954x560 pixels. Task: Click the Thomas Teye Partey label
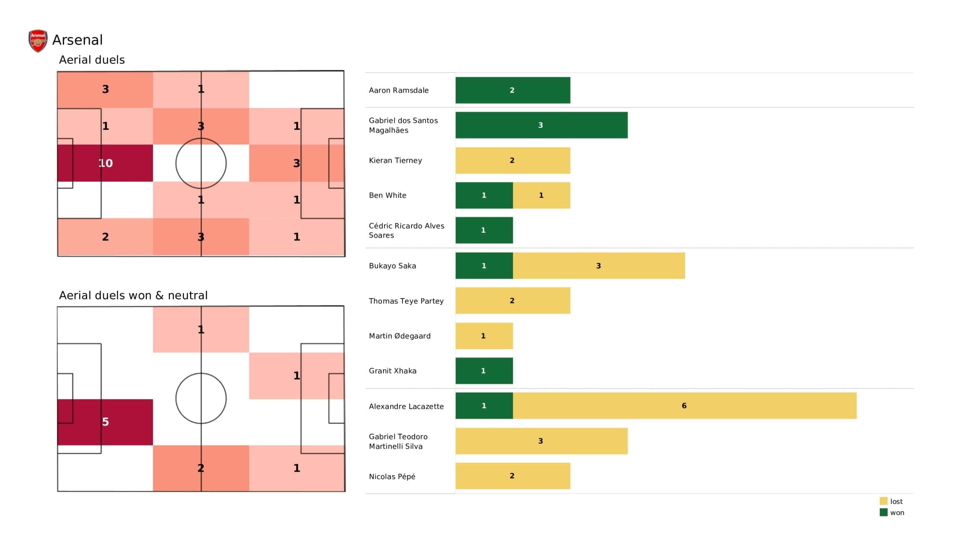click(406, 301)
